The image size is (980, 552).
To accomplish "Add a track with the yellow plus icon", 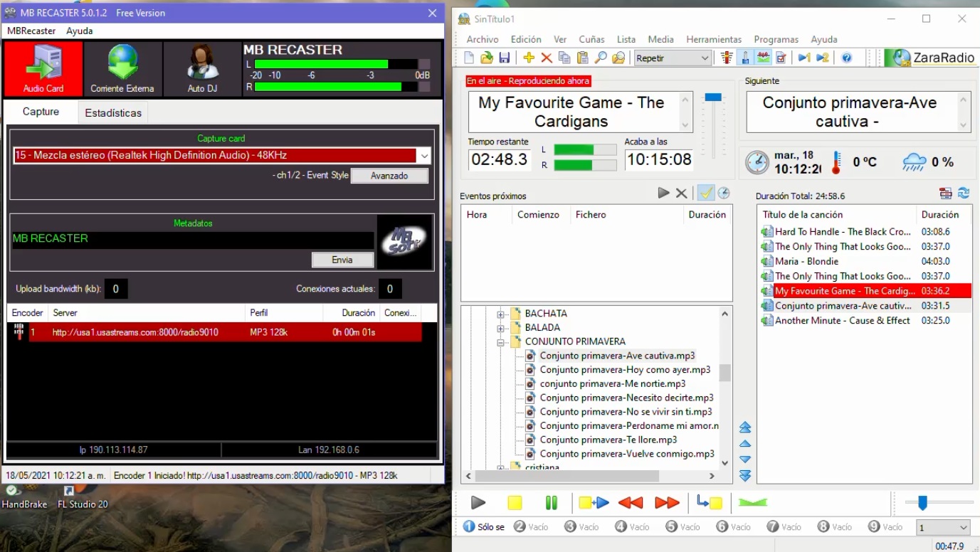I will [529, 58].
